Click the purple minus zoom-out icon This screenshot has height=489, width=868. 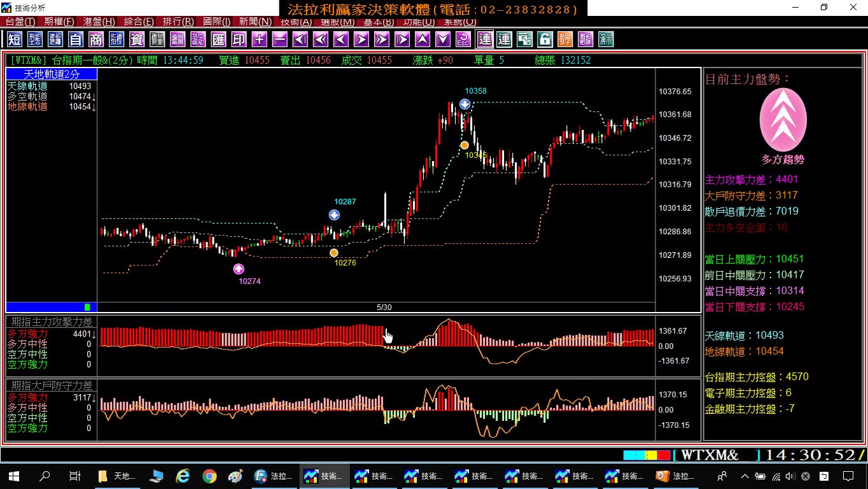[279, 39]
